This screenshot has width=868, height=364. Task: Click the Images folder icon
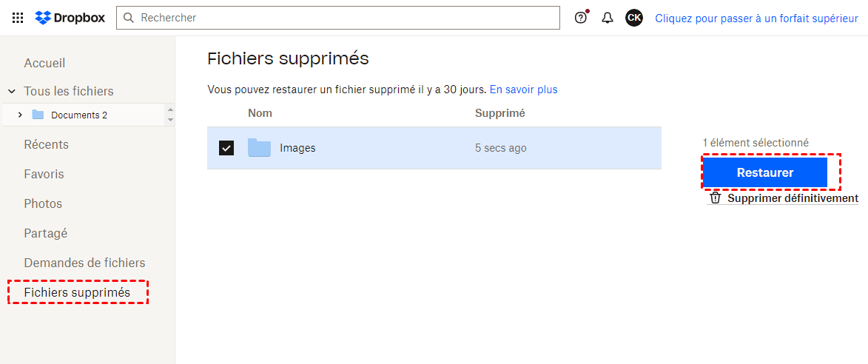click(x=259, y=148)
